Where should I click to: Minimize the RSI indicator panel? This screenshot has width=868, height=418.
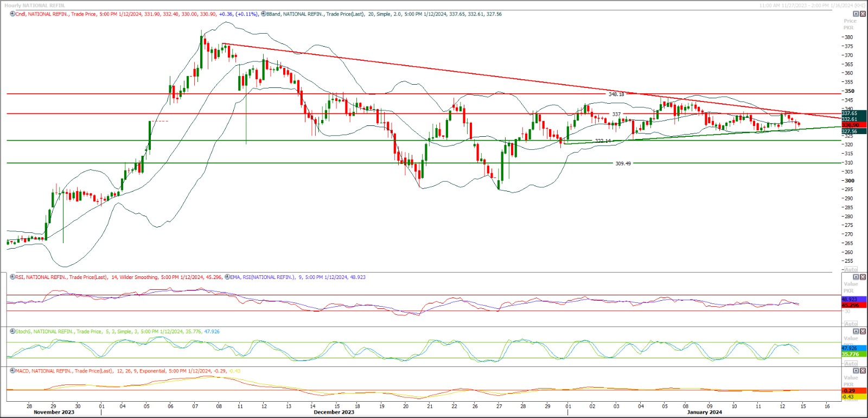click(856, 277)
